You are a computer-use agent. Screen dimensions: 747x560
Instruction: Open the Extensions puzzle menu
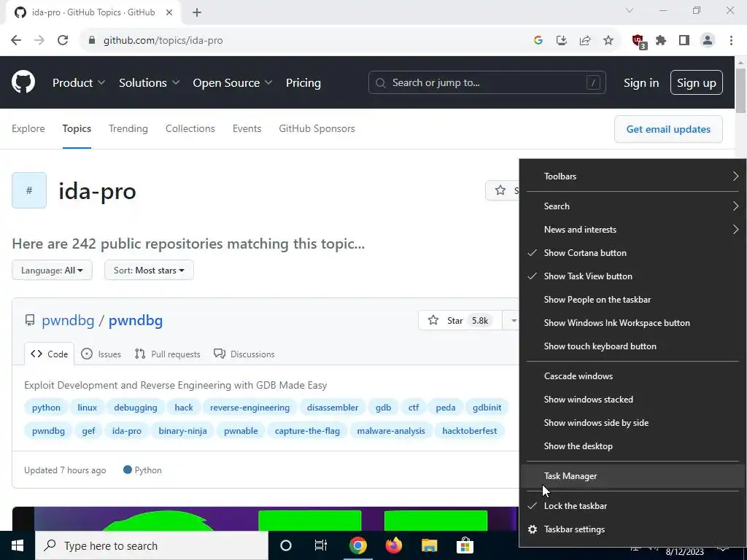point(661,41)
